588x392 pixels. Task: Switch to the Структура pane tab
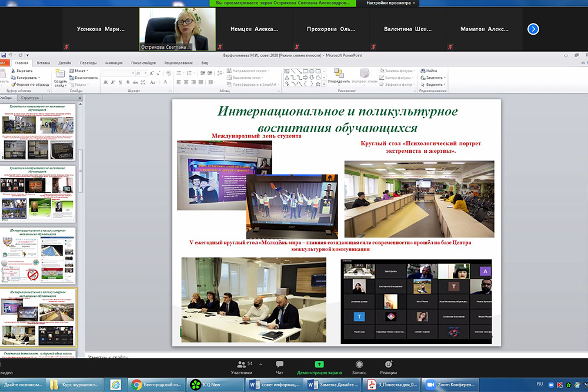click(x=29, y=98)
